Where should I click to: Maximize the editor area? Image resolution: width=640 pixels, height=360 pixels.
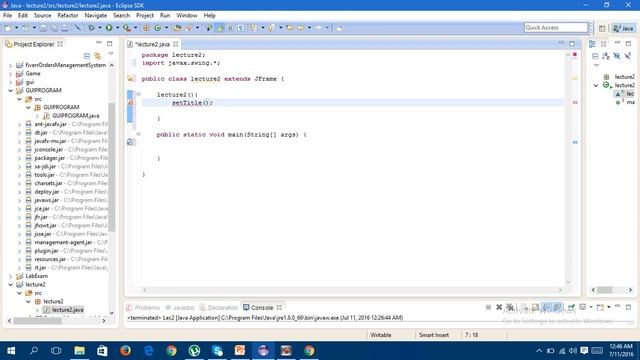click(572, 44)
